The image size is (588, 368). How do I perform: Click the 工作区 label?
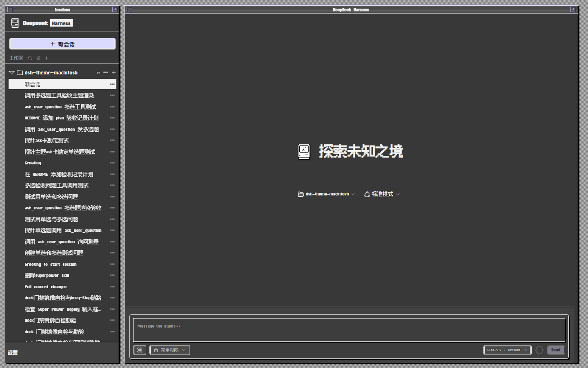[16, 58]
